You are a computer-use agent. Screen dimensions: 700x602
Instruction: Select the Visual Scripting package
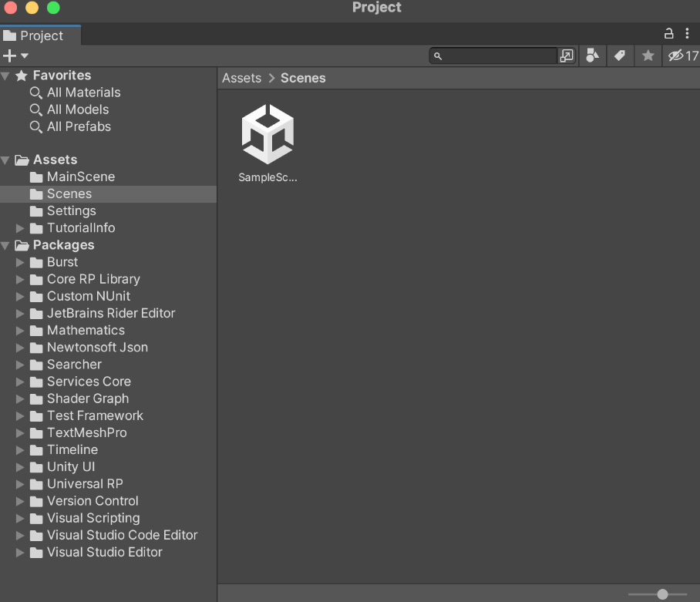[108, 518]
